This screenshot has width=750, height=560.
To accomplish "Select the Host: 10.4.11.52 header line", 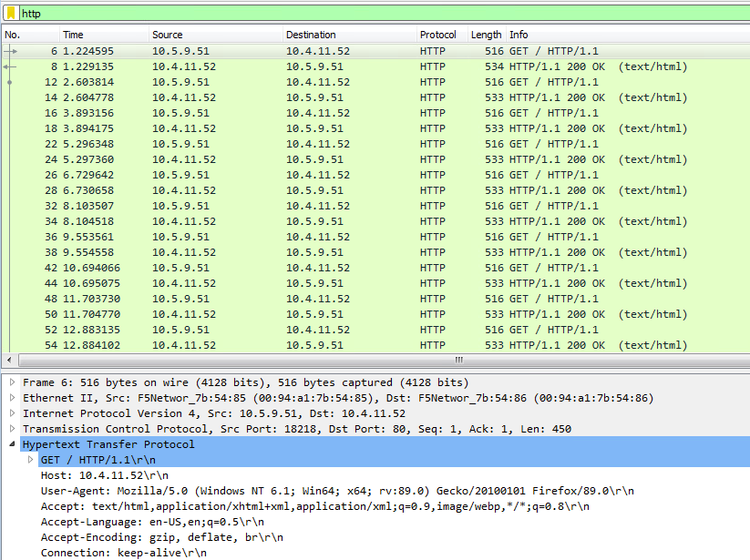I will [x=104, y=475].
